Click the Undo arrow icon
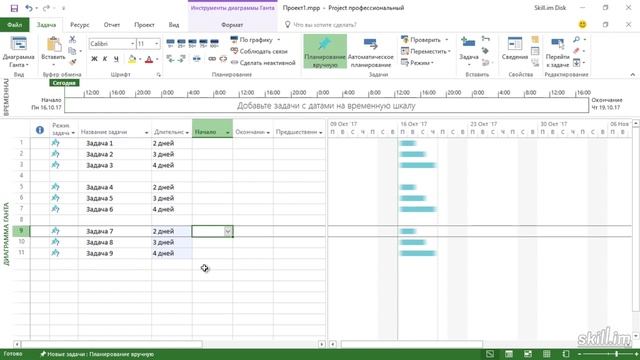The width and height of the screenshot is (640, 360). 29,8
